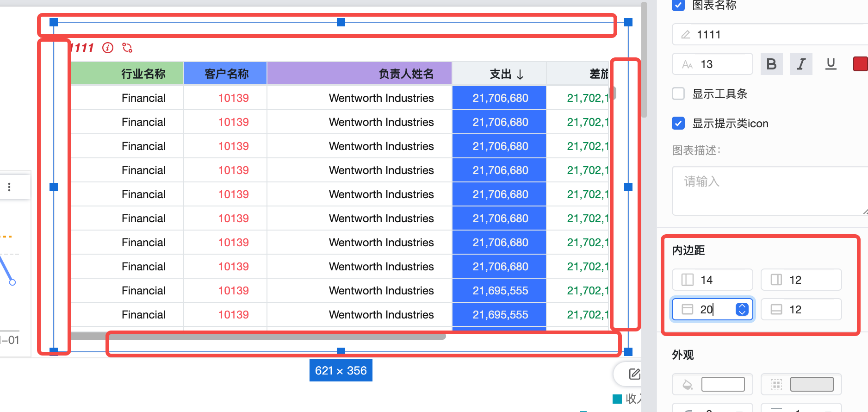Click the edit pencil icon below the chart
Image resolution: width=868 pixels, height=412 pixels.
click(x=634, y=374)
